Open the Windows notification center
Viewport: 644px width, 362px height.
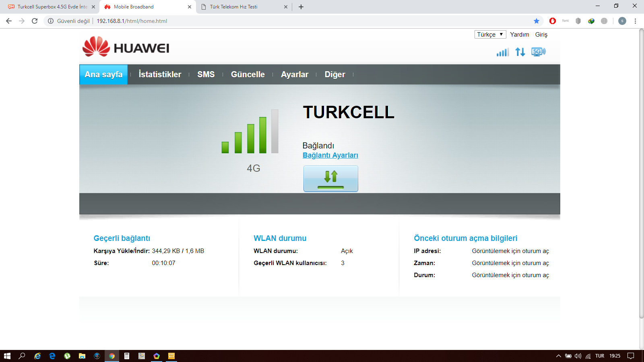(x=631, y=356)
